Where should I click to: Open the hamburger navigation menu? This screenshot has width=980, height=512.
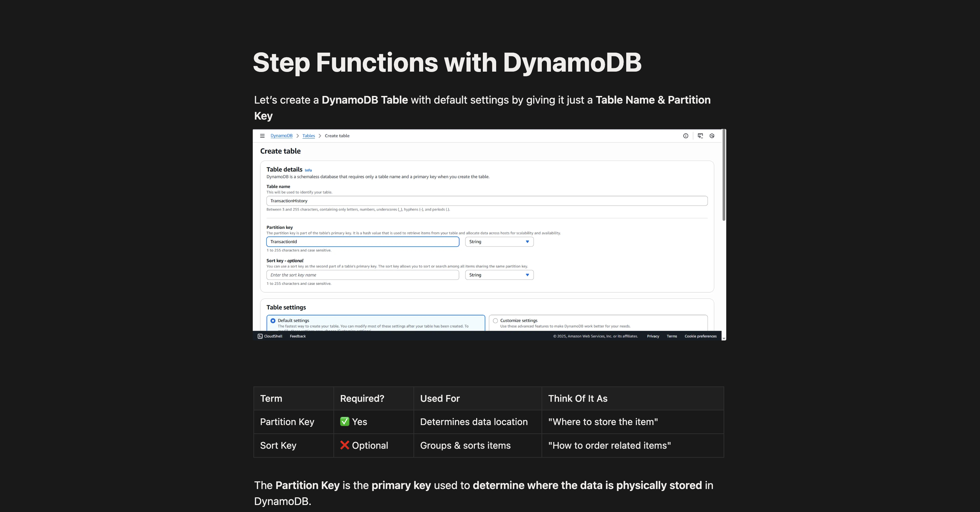262,136
